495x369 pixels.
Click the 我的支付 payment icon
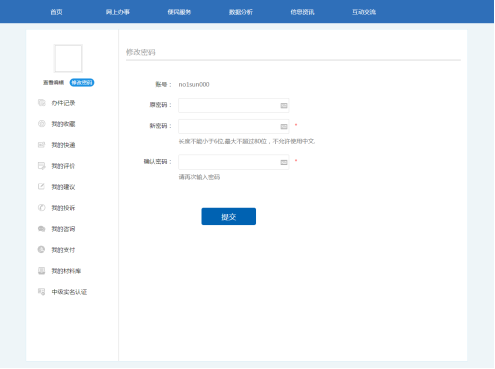pyautogui.click(x=41, y=249)
